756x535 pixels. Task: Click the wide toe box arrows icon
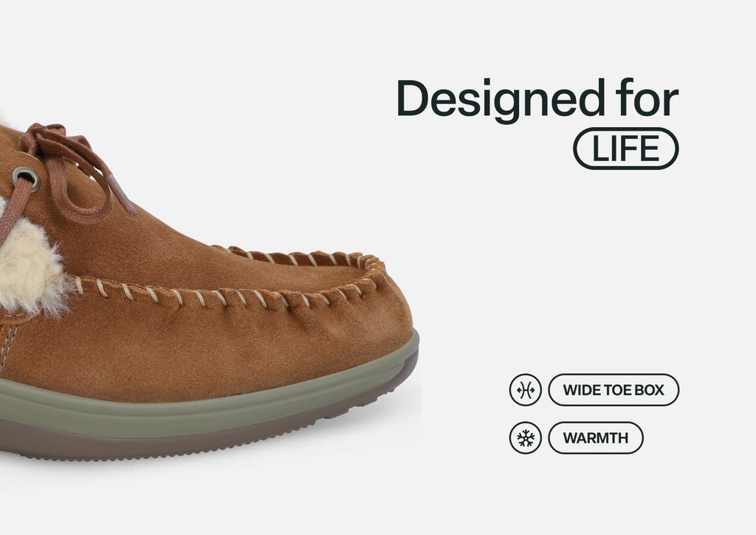tap(526, 389)
